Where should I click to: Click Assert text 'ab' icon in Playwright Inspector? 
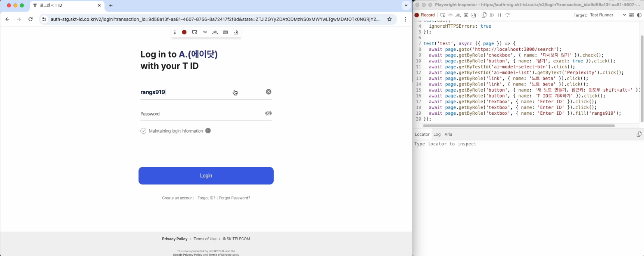coord(458,15)
